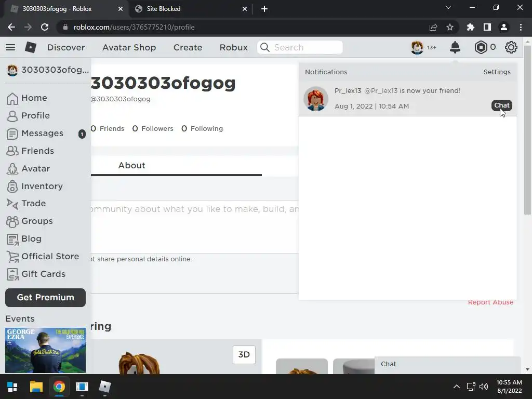Go back to the previous page
This screenshot has width=532, height=399.
11,27
